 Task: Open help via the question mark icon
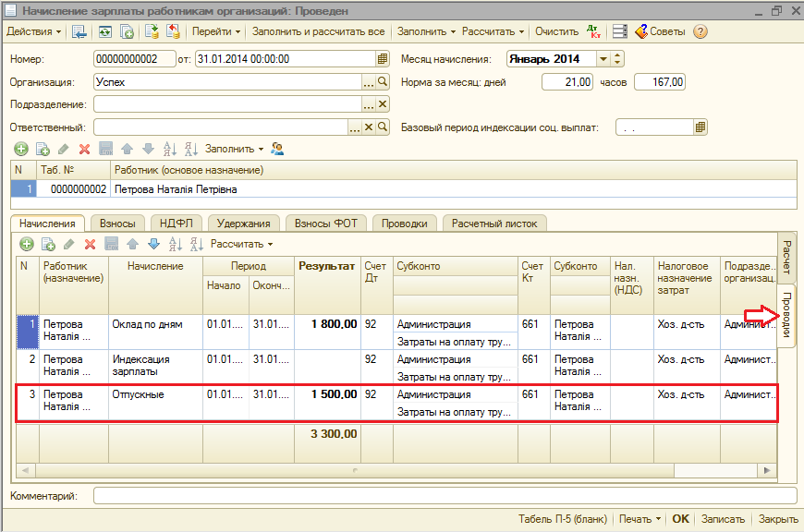(x=700, y=31)
